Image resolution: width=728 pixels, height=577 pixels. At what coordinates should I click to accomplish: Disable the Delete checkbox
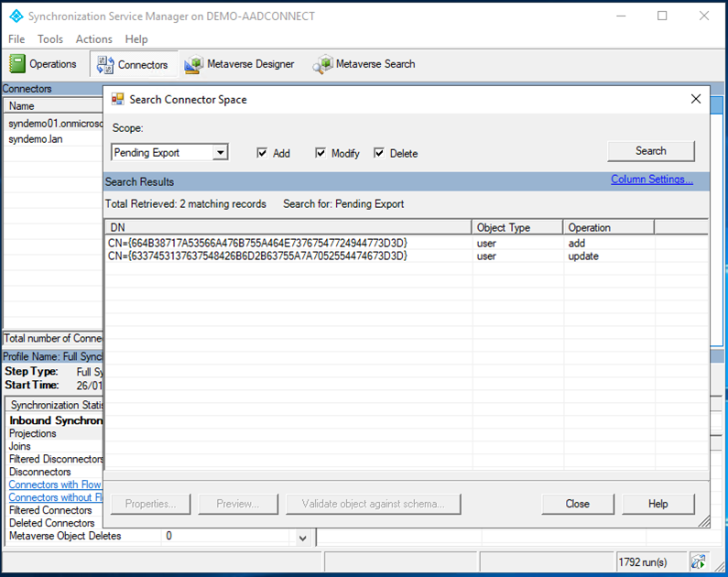pos(379,153)
